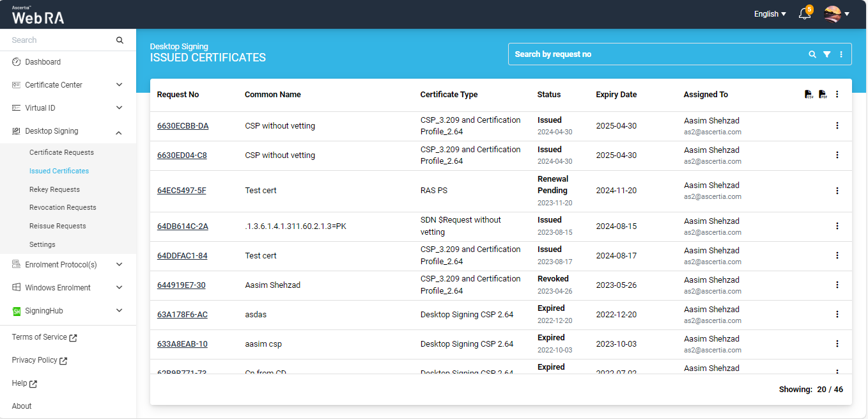The height and width of the screenshot is (419, 868).
Task: Open kebab menu in the search bar
Action: click(841, 54)
